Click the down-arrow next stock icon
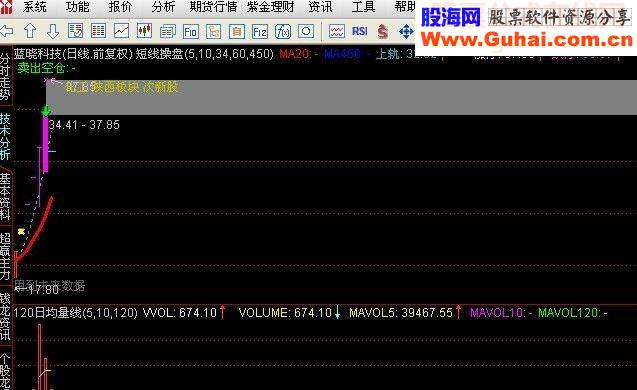 point(53,31)
